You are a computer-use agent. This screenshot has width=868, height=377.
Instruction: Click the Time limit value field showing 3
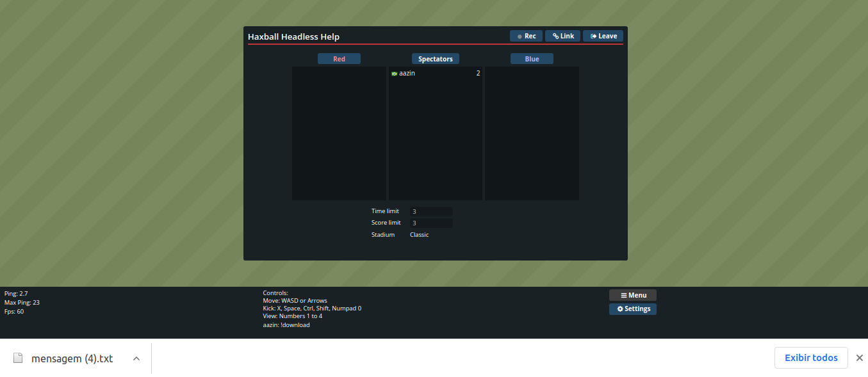tap(431, 211)
